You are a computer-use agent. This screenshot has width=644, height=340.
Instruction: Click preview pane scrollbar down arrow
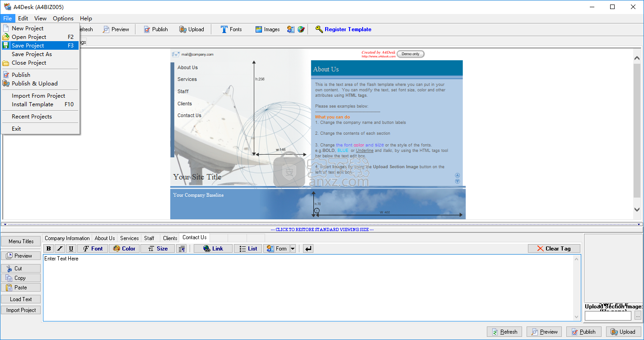pos(637,210)
